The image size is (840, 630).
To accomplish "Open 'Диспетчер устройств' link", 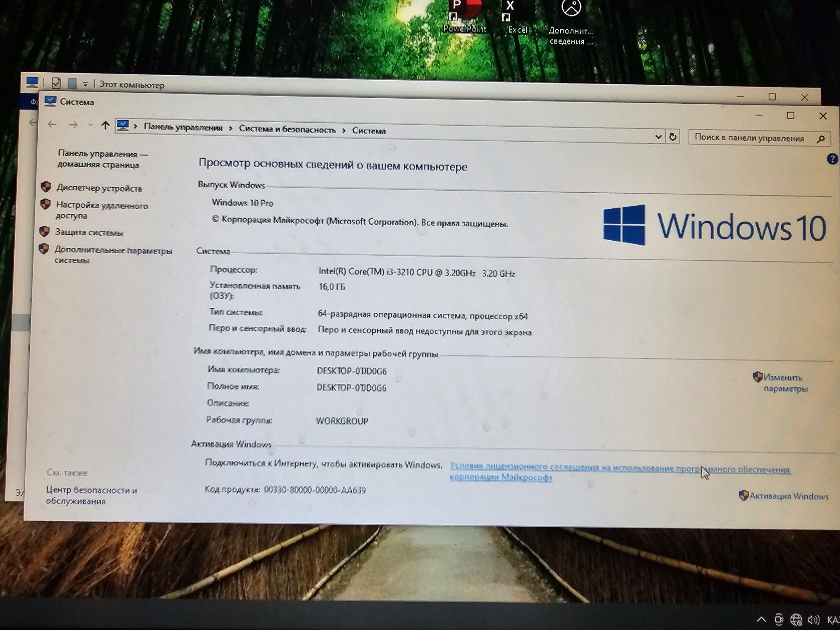I will click(99, 188).
